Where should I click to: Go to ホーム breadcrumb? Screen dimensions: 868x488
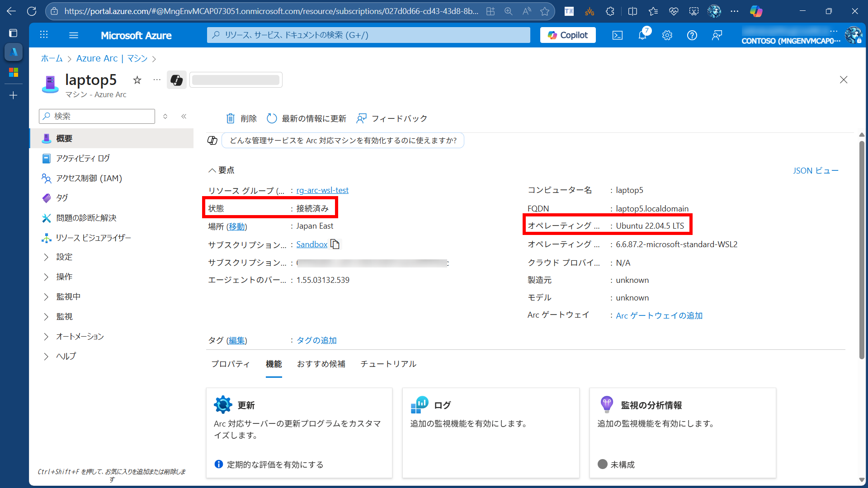(52, 58)
